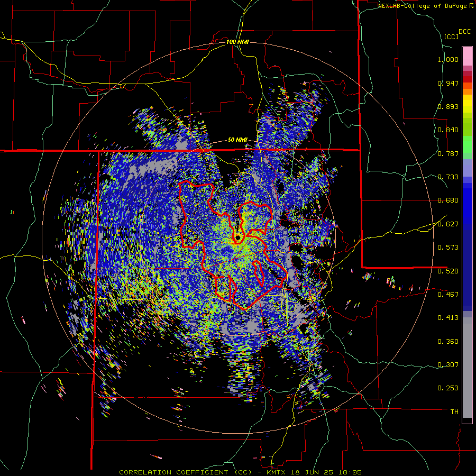Select the 0.787 scale value

pos(448,153)
